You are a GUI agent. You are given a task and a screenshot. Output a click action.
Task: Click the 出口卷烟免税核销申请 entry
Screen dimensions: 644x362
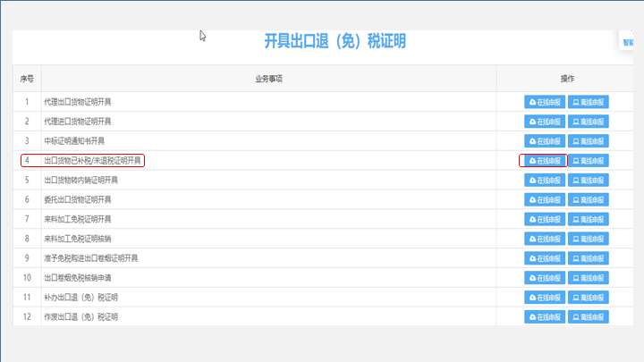point(78,278)
